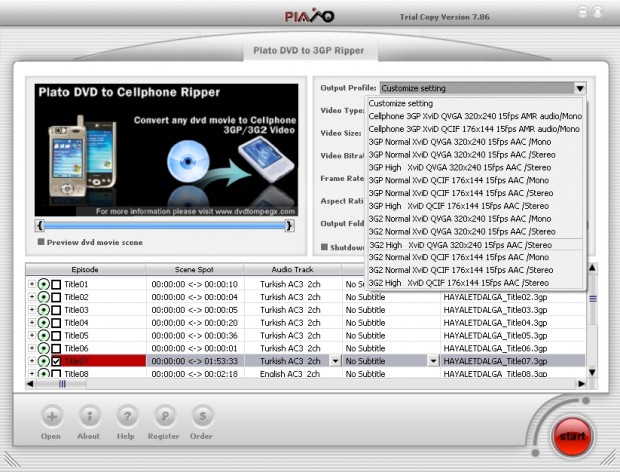
Task: Click the Register key icon
Action: coord(164,417)
